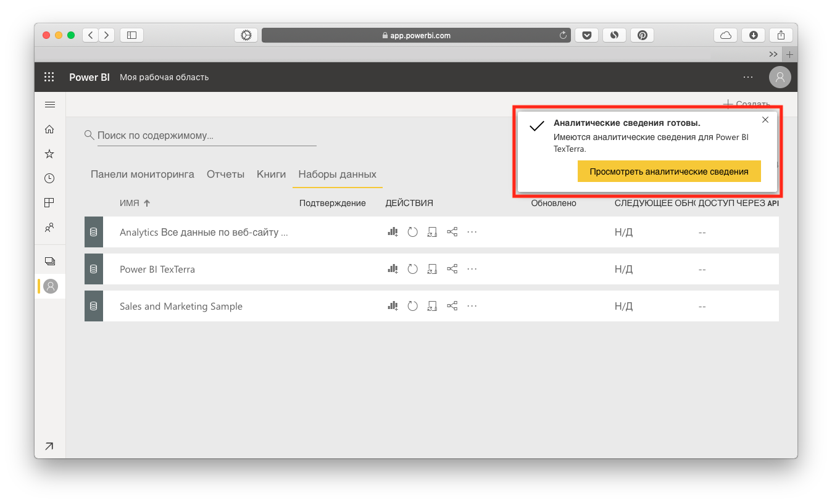Open Shared with me in the sidebar
The width and height of the screenshot is (832, 504).
tap(49, 227)
